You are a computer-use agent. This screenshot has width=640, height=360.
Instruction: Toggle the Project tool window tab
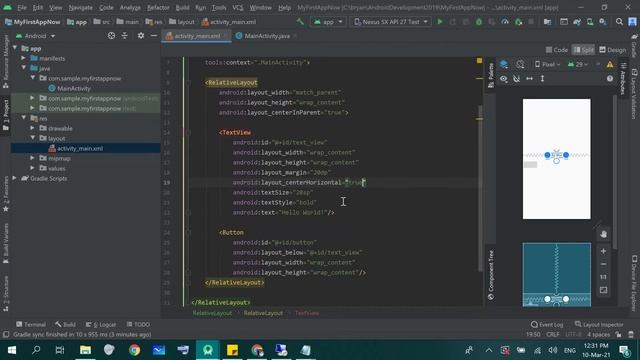pyautogui.click(x=6, y=116)
